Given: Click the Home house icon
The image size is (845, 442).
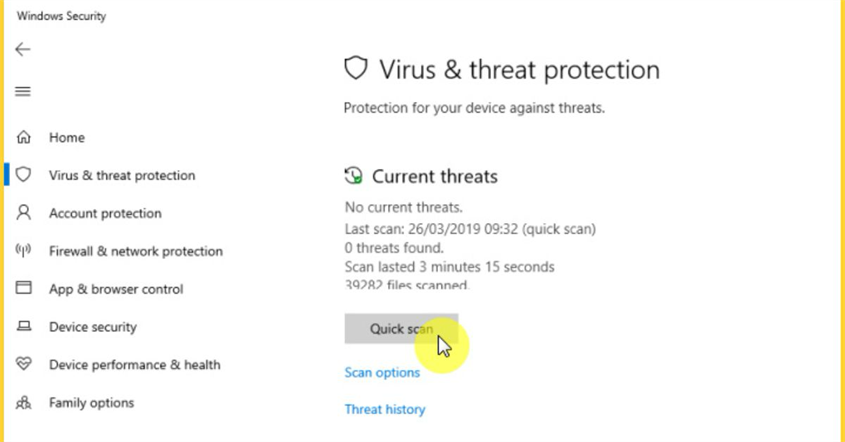Looking at the screenshot, I should point(24,137).
